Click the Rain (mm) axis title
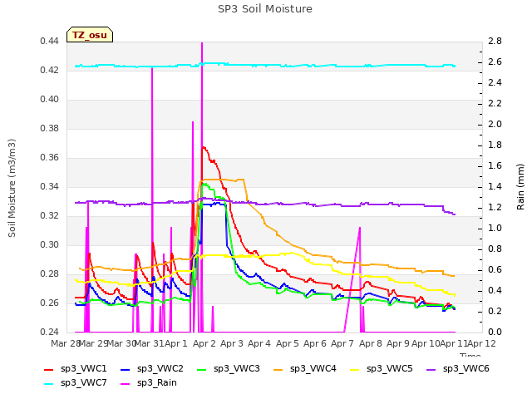Screen dimensions: 532x399 tap(520, 187)
